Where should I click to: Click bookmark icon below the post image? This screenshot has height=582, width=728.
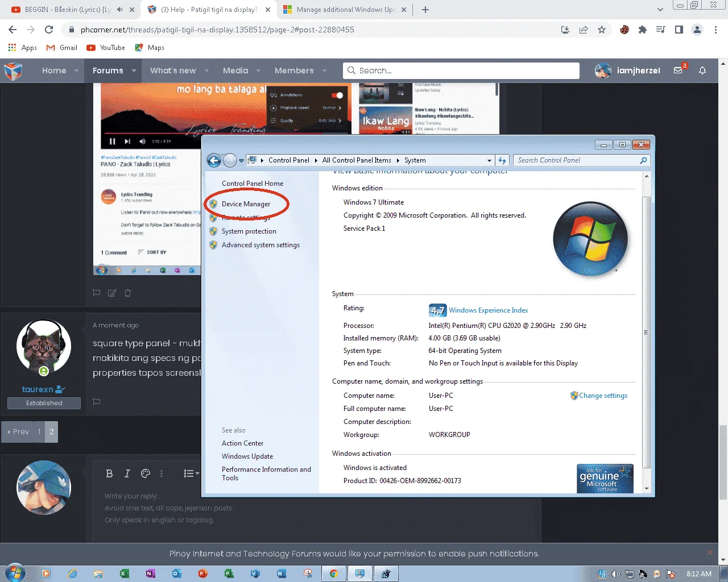click(x=97, y=293)
